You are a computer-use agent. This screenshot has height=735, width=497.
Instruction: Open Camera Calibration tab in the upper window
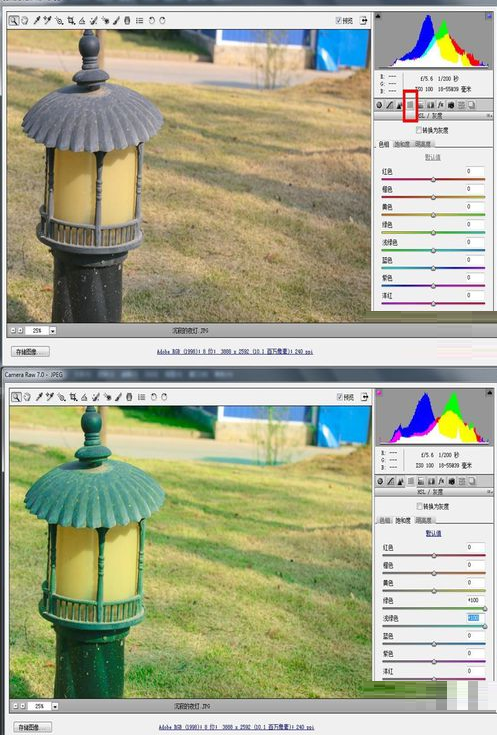pyautogui.click(x=451, y=105)
